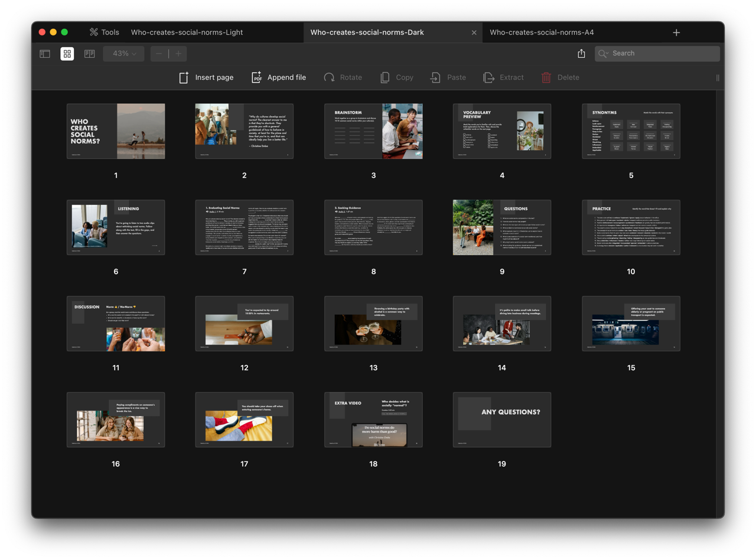Open the Tools menu
756x560 pixels.
point(104,32)
